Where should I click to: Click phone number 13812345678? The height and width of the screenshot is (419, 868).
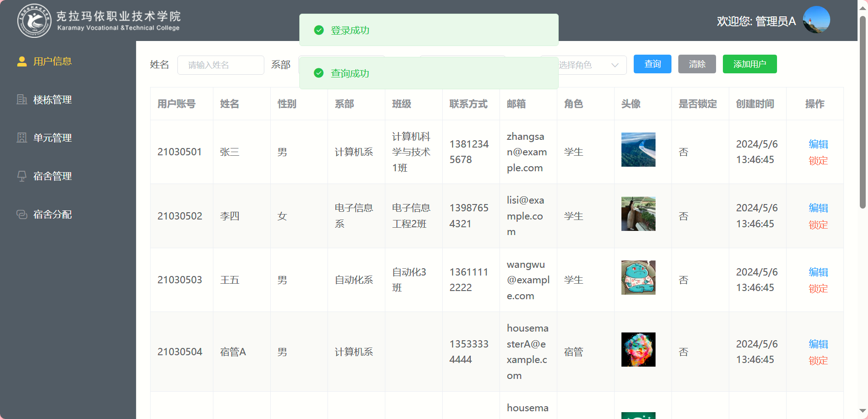click(x=469, y=152)
